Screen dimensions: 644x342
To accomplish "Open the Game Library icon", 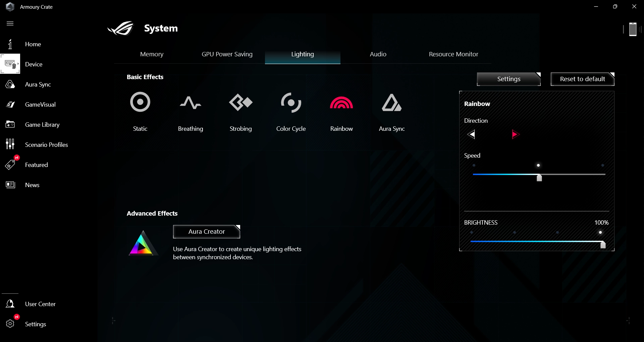I will click(10, 124).
